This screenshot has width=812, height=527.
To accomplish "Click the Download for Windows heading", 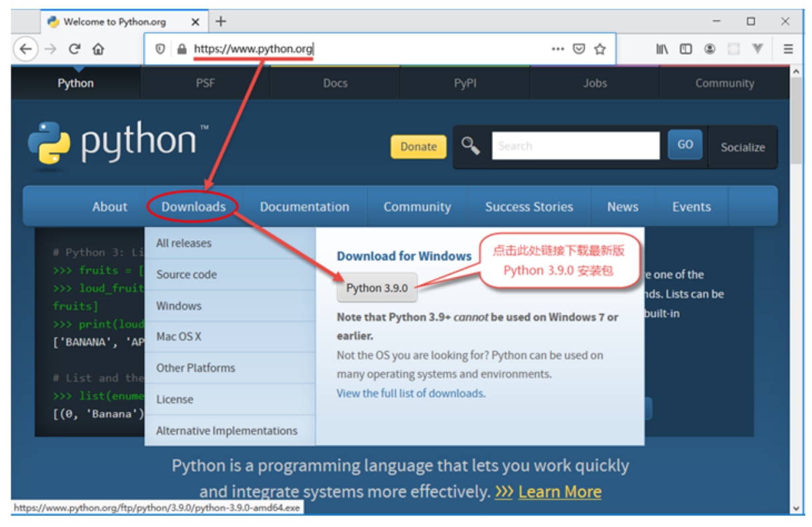I will (404, 256).
